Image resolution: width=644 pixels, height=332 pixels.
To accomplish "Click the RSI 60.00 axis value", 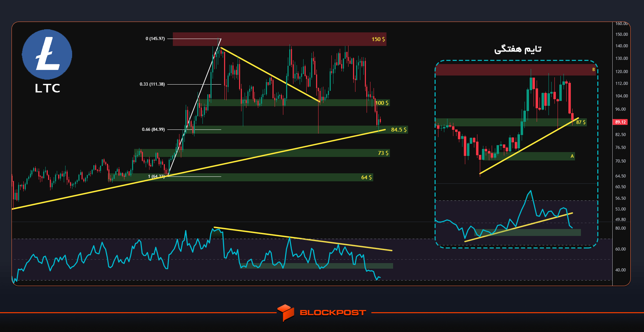I will 621,249.
